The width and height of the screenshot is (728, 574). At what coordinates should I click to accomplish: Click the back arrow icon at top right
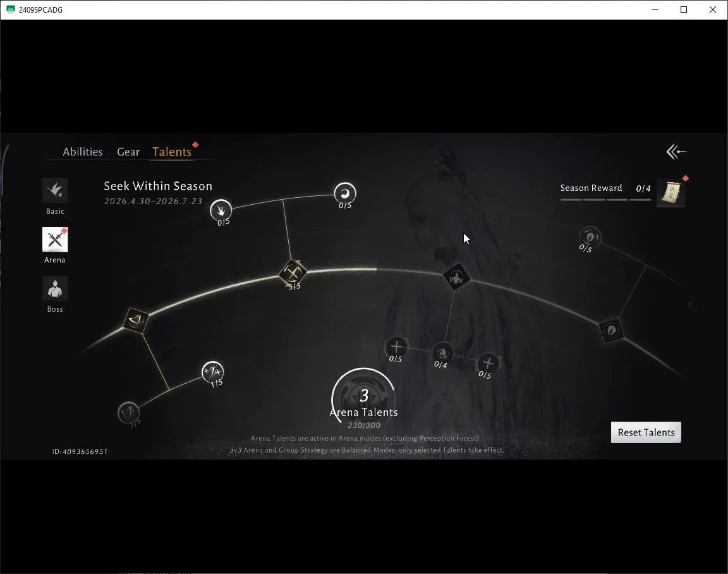tap(676, 151)
